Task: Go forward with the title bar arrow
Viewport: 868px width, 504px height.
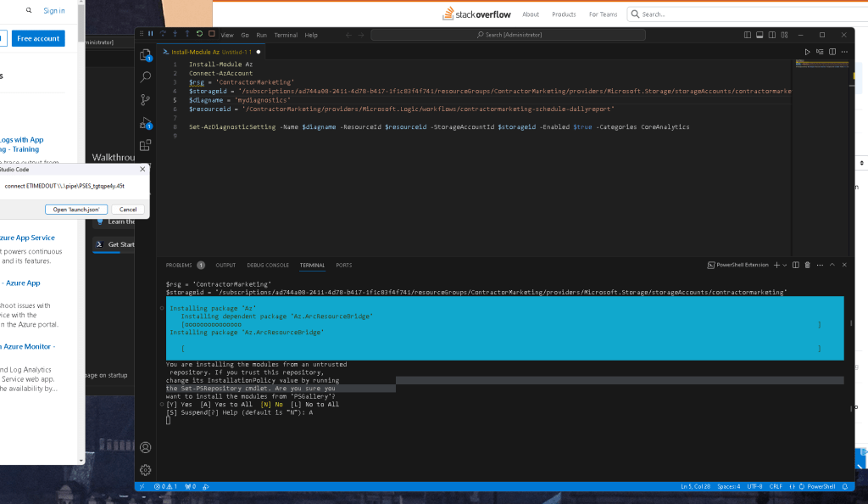Action: coord(361,35)
